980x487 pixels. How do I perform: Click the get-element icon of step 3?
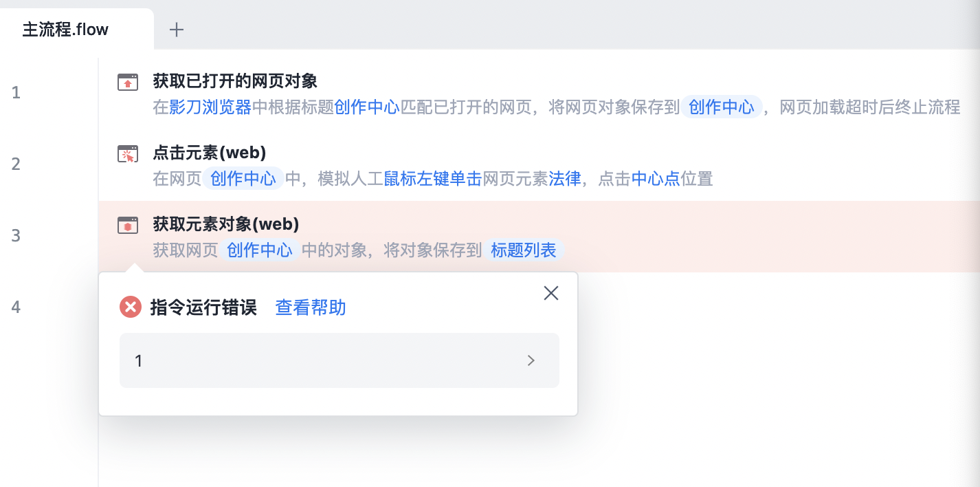(x=127, y=225)
